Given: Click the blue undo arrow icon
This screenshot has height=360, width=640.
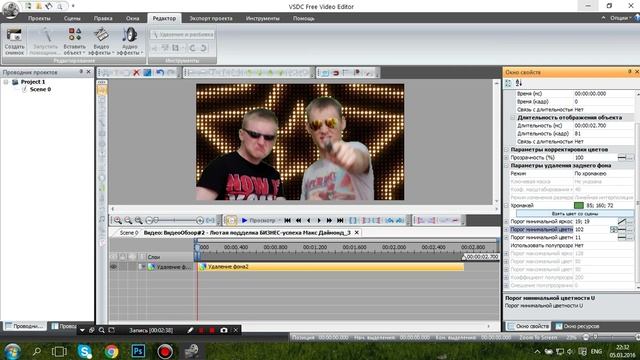Looking at the screenshot, I should pyautogui.click(x=160, y=73).
